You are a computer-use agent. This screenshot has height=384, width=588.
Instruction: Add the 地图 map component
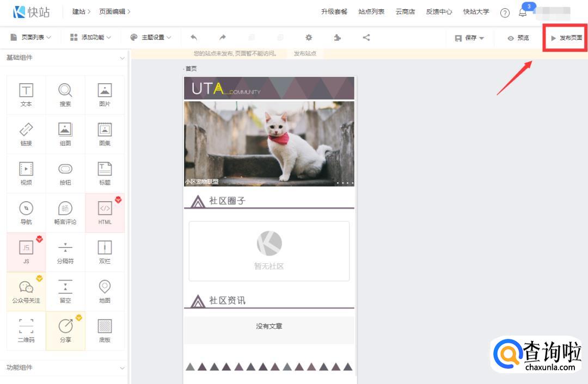click(105, 291)
